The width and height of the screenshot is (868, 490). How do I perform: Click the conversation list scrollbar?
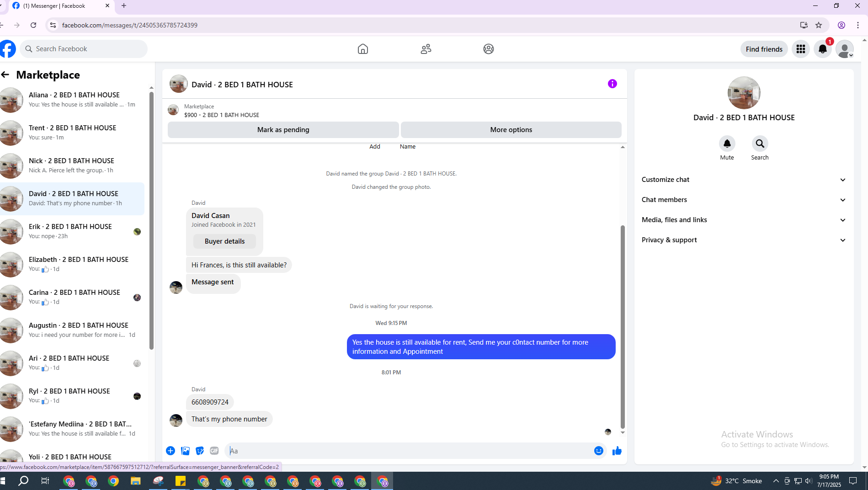[151, 220]
